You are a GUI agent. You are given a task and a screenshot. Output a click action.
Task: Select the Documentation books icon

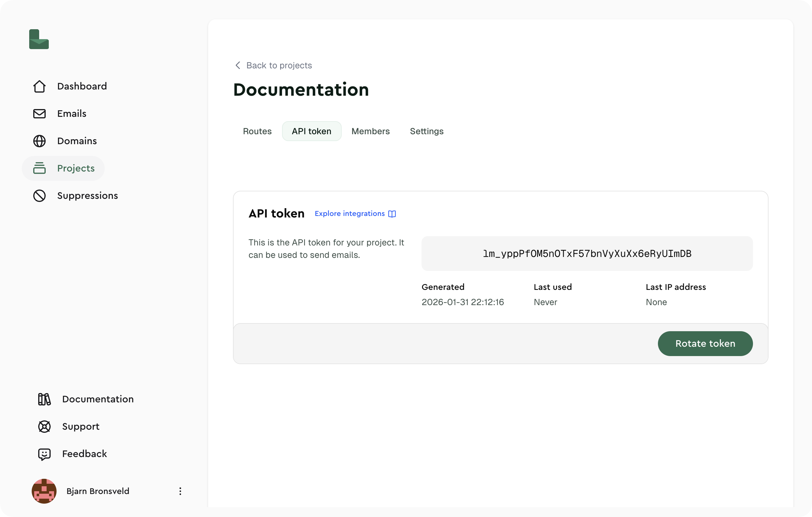pos(44,399)
